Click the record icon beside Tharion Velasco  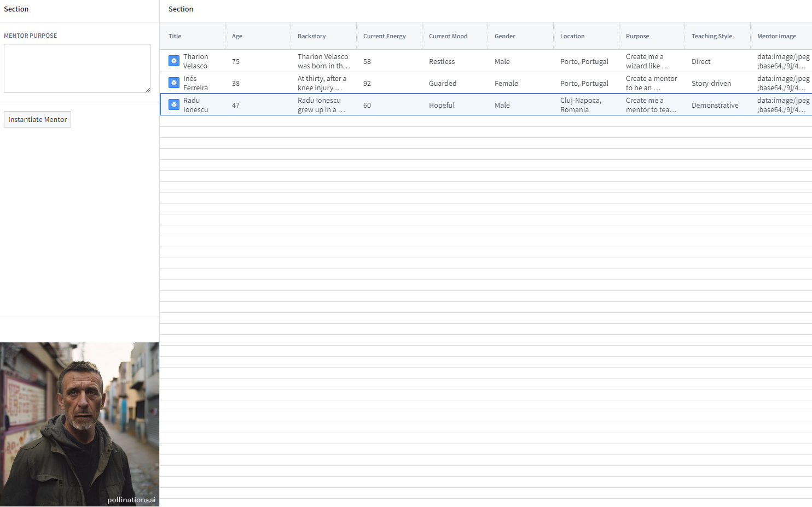(x=173, y=61)
